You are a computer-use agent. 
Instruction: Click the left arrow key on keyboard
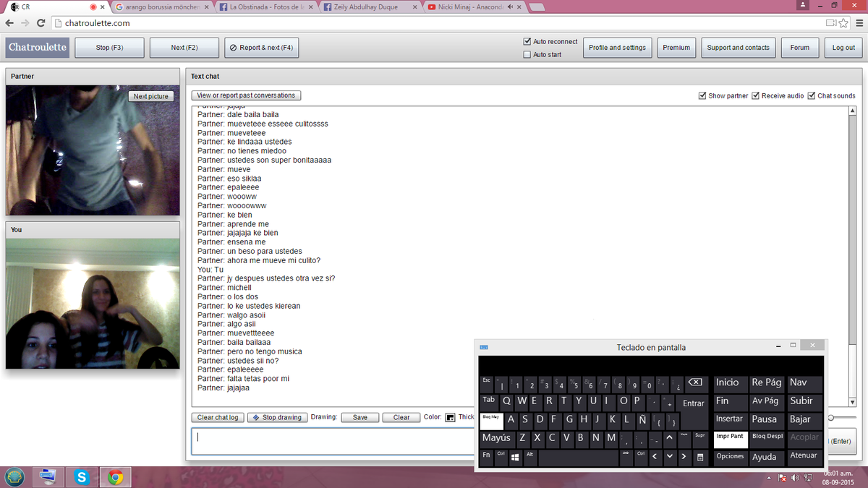coord(654,457)
